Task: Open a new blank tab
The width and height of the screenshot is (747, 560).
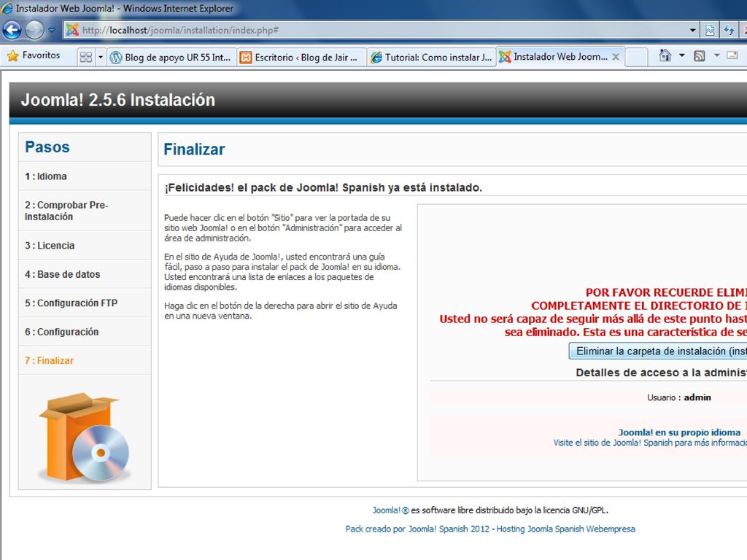Action: [636, 57]
